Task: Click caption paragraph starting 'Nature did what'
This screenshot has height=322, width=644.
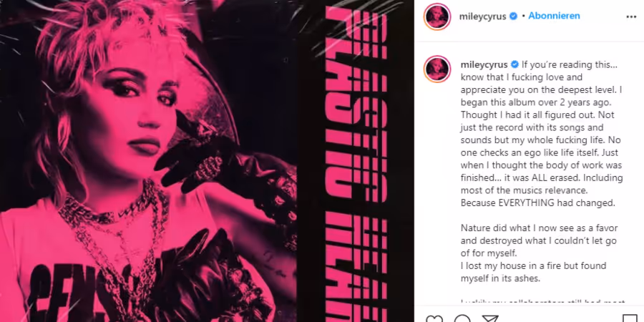Action: click(540, 240)
